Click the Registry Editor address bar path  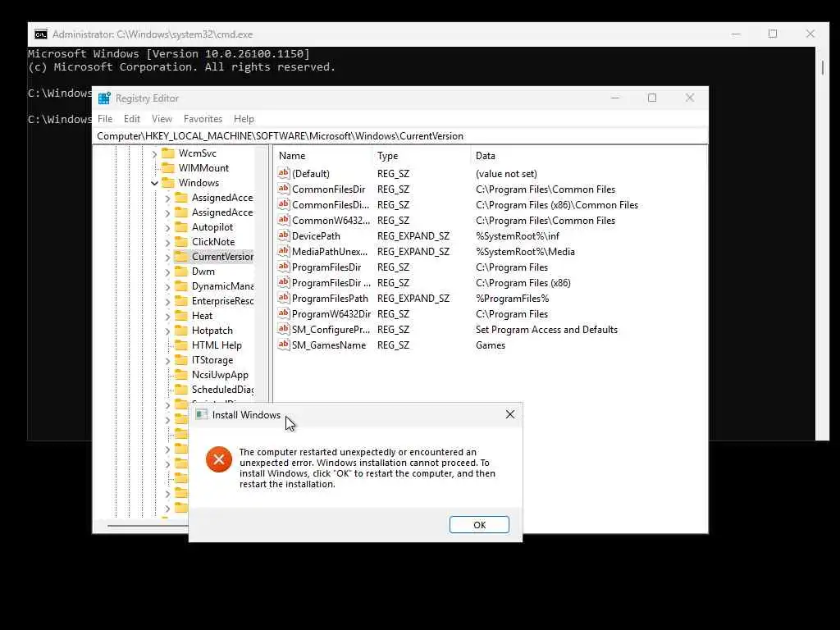[x=399, y=136]
